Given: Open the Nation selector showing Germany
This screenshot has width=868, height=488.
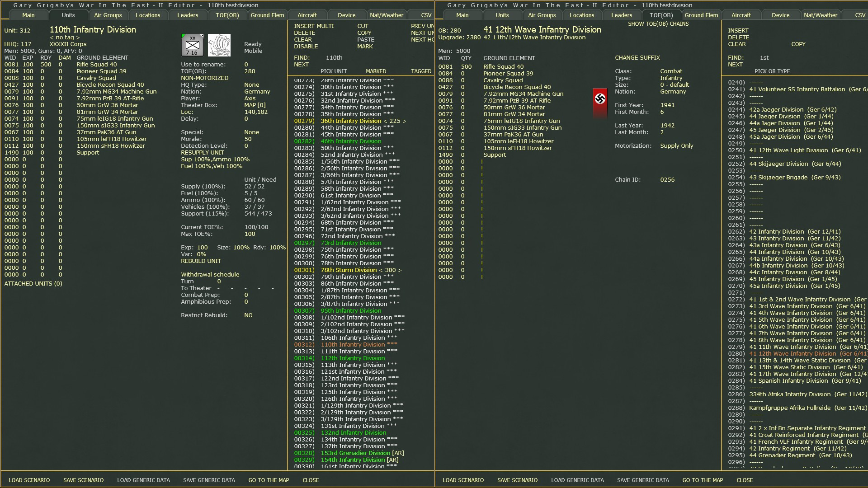Looking at the screenshot, I should pos(257,91).
